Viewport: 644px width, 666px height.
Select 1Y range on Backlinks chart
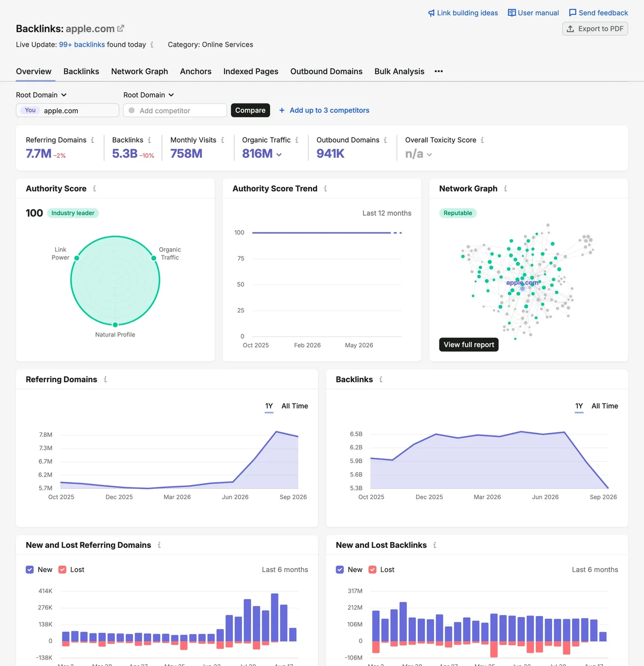click(579, 406)
